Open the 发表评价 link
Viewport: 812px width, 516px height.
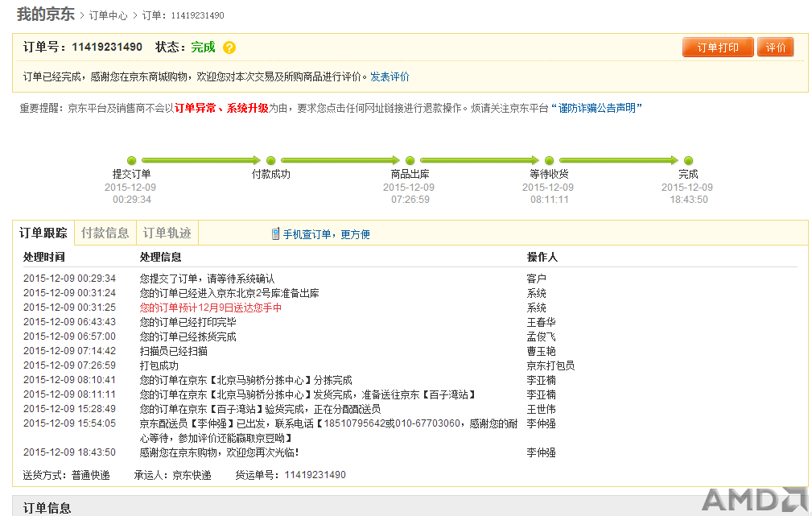[390, 76]
